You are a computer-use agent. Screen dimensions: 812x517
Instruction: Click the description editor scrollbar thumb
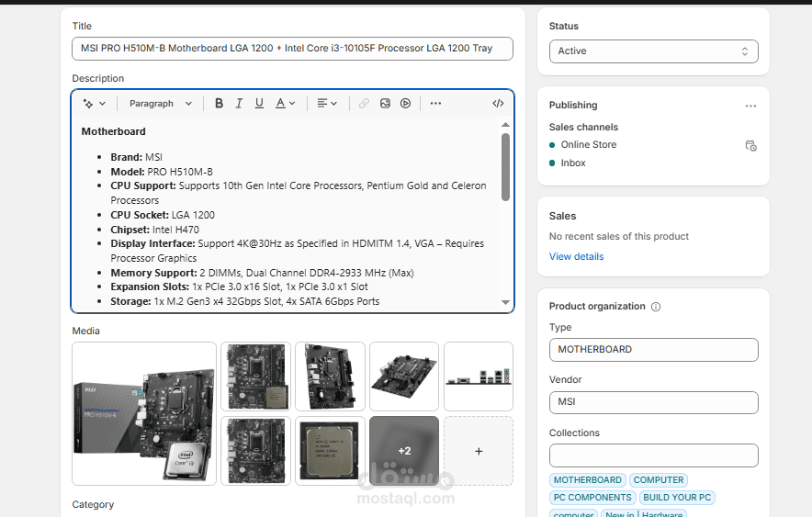pos(505,166)
